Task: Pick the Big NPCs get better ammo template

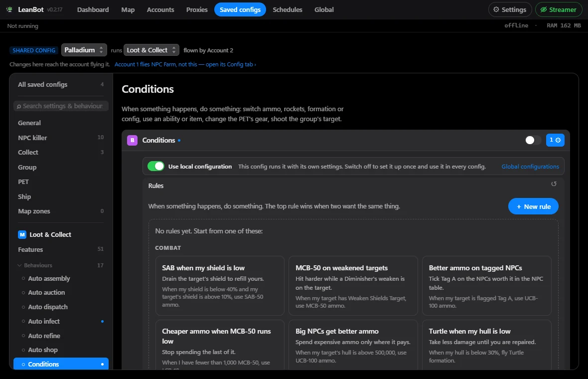Action: click(353, 345)
